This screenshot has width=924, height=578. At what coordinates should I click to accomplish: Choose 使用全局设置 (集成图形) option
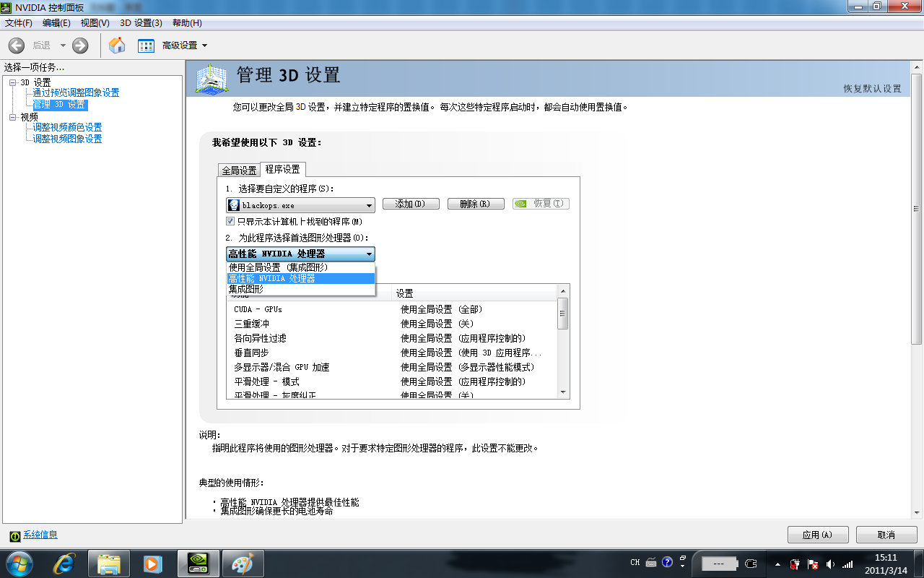(x=300, y=267)
